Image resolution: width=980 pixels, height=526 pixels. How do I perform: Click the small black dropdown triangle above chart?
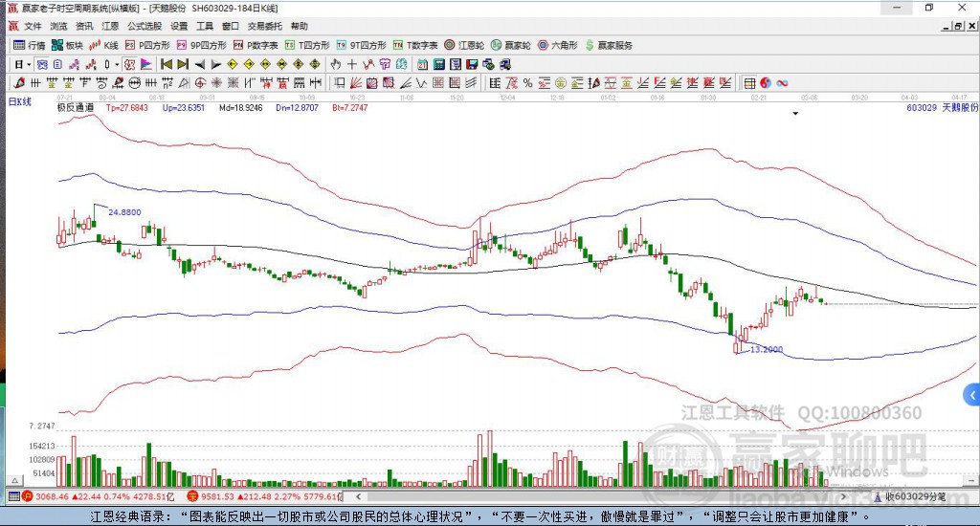(795, 114)
